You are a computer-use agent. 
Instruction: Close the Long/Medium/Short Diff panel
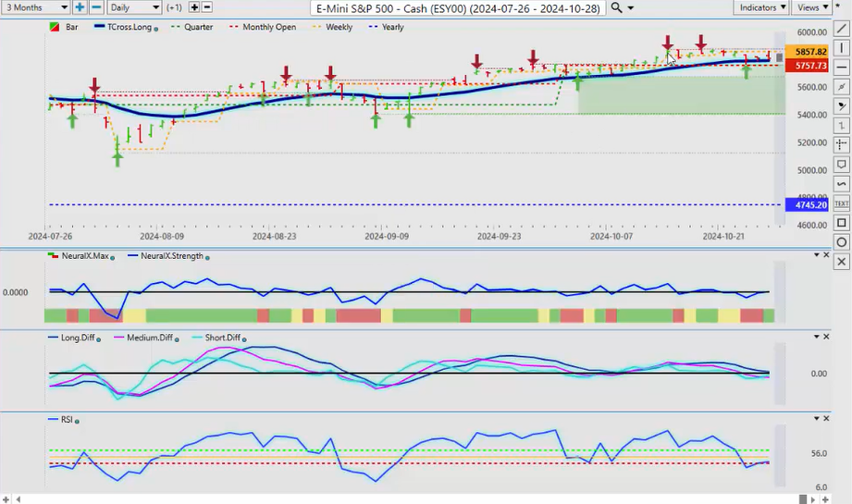[x=826, y=337]
